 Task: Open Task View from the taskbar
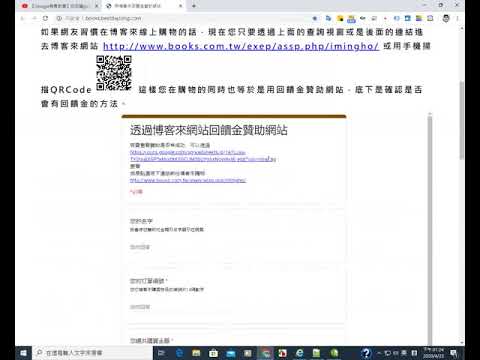click(161, 353)
